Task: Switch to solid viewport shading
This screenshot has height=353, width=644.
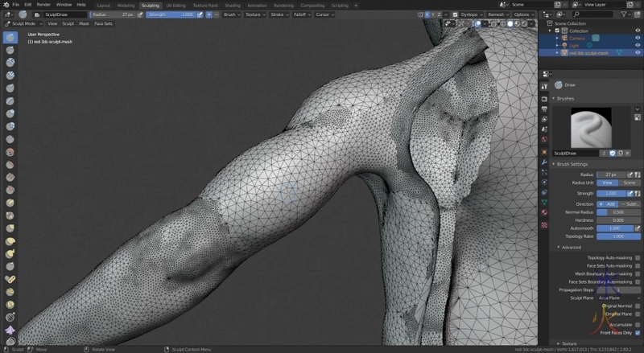Action: (x=510, y=24)
